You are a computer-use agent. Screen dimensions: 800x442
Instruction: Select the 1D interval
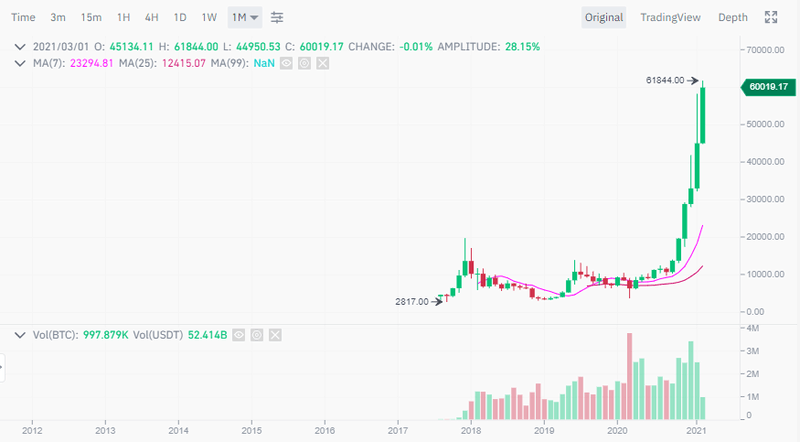(x=180, y=17)
